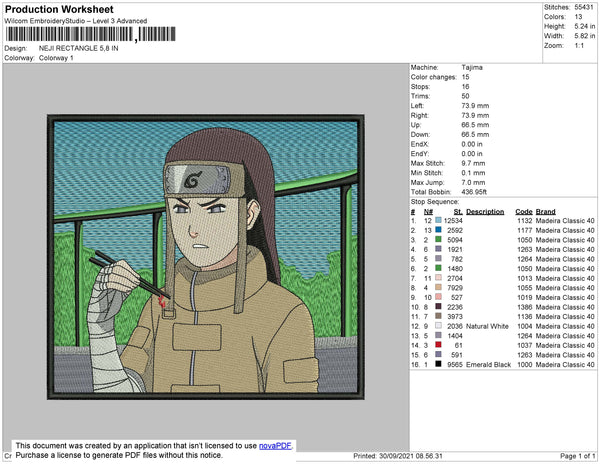The height and width of the screenshot is (464, 600).
Task: Click the Zoom value 1:1
Action: point(579,46)
